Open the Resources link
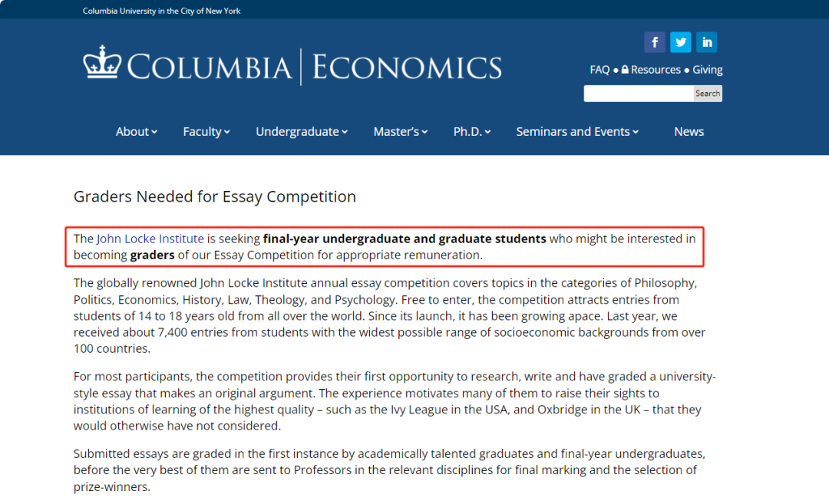This screenshot has height=504, width=829. 656,70
